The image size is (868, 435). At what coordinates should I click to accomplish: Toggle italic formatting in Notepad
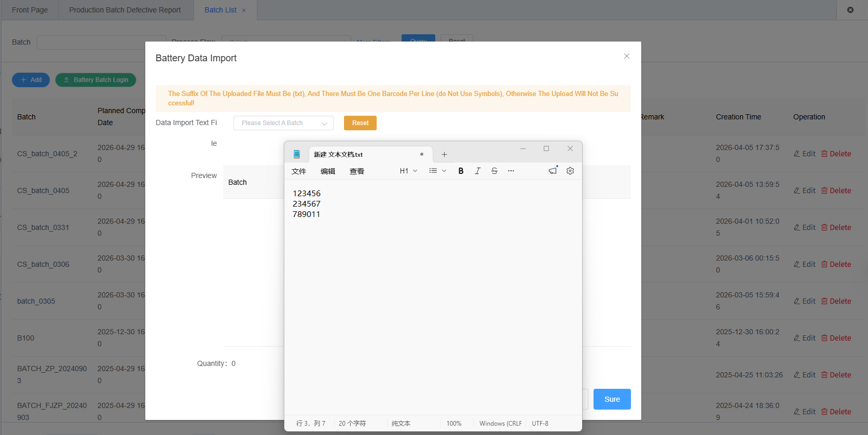(477, 171)
